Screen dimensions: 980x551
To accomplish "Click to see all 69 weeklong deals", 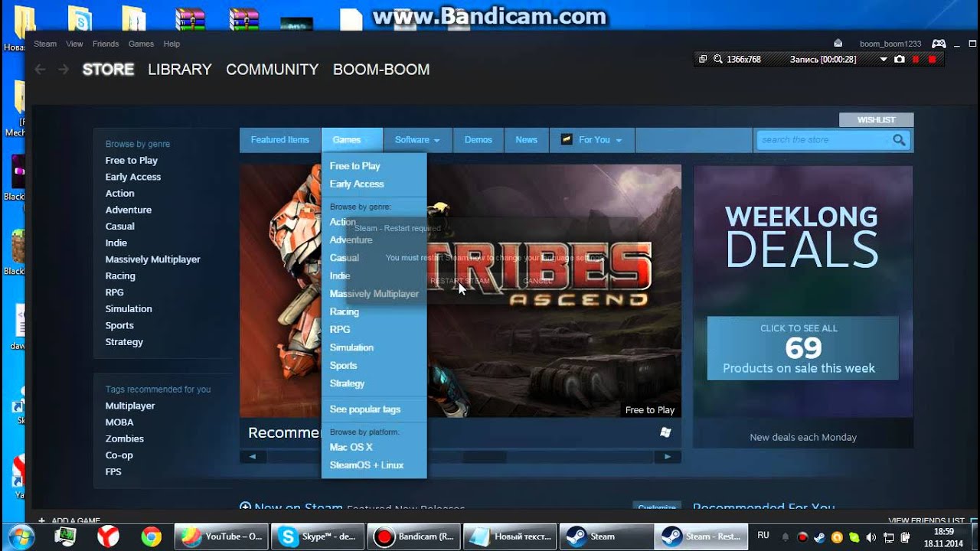I will 802,348.
